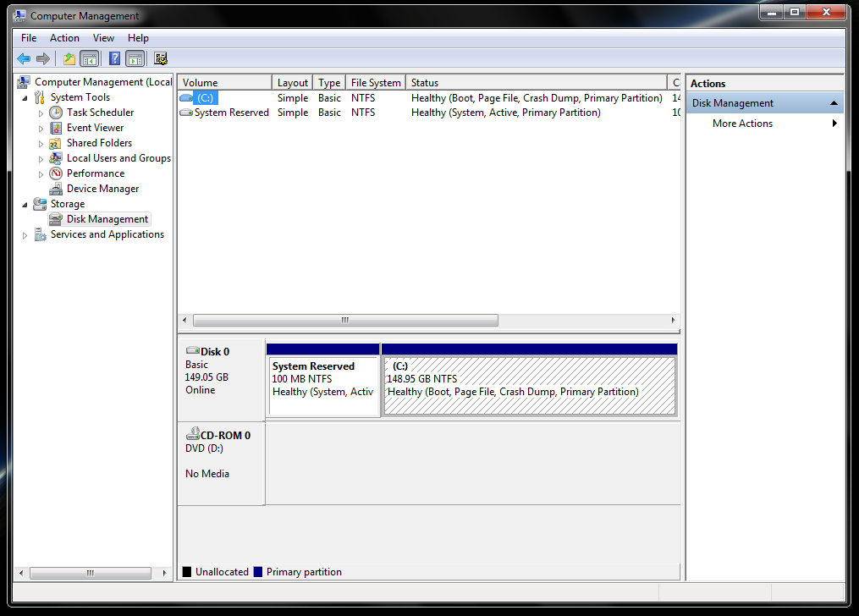859x616 pixels.
Task: Expand the Services and Applications node
Action: click(25, 235)
